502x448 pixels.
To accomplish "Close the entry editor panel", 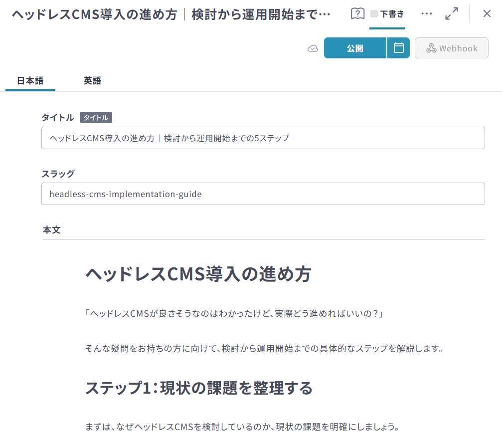I will click(487, 13).
